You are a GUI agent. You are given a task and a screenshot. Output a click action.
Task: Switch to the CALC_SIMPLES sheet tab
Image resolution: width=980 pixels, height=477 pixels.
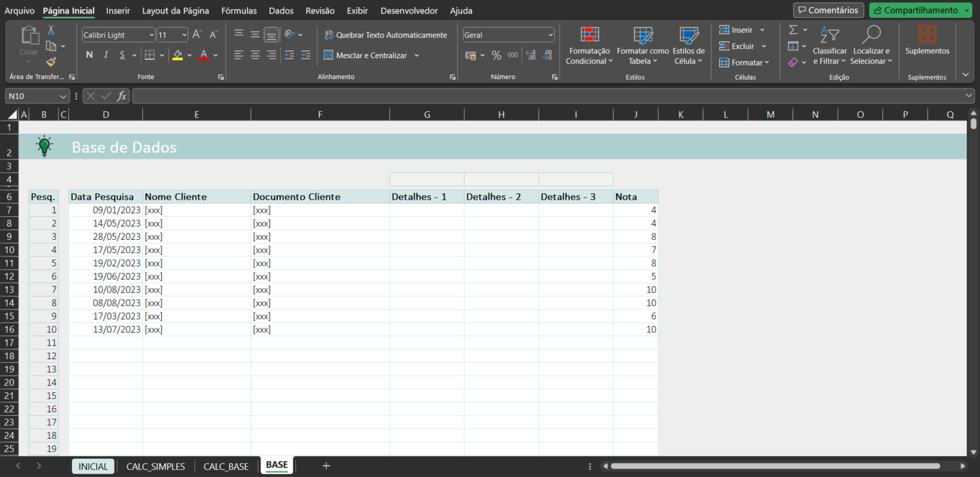[155, 466]
